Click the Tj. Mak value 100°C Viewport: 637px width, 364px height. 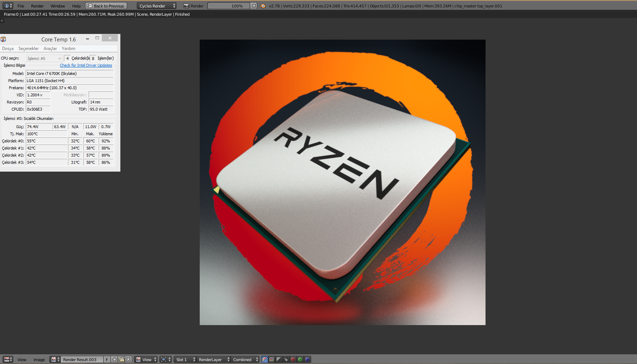tap(46, 134)
